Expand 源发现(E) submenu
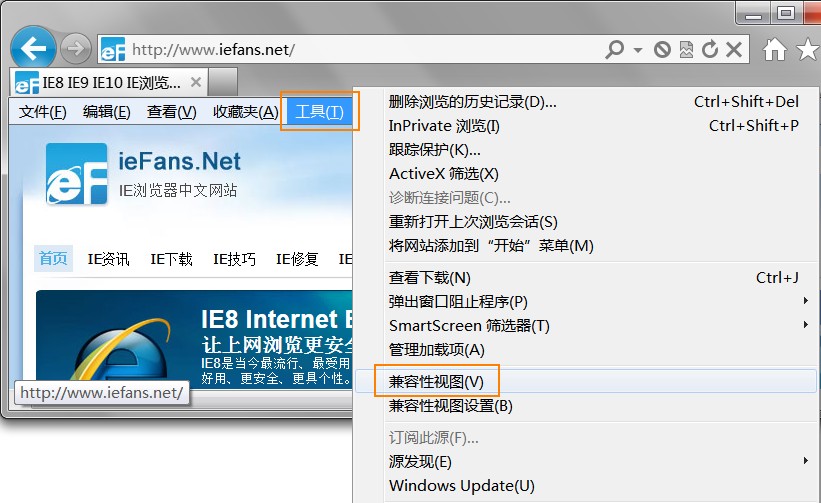The height and width of the screenshot is (503, 821). point(585,462)
